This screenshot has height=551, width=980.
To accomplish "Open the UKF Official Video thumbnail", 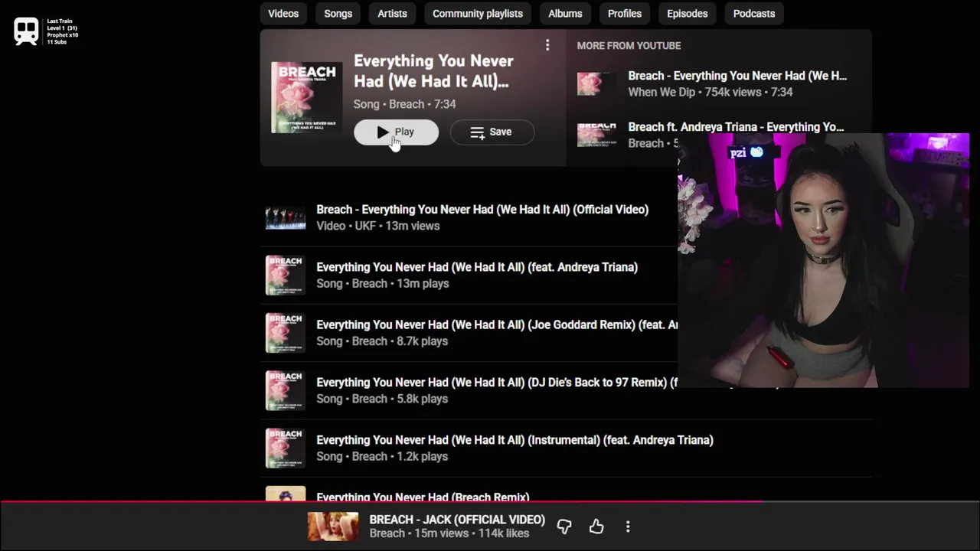I will point(286,217).
